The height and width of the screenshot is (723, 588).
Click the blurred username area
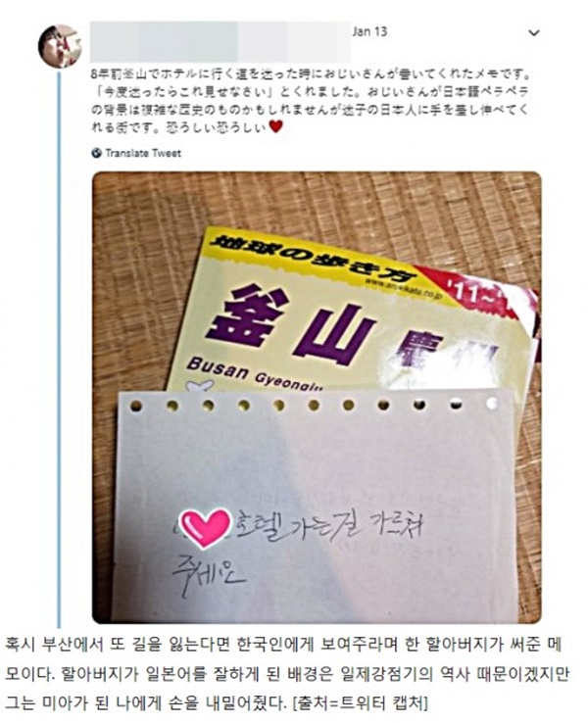pyautogui.click(x=220, y=41)
